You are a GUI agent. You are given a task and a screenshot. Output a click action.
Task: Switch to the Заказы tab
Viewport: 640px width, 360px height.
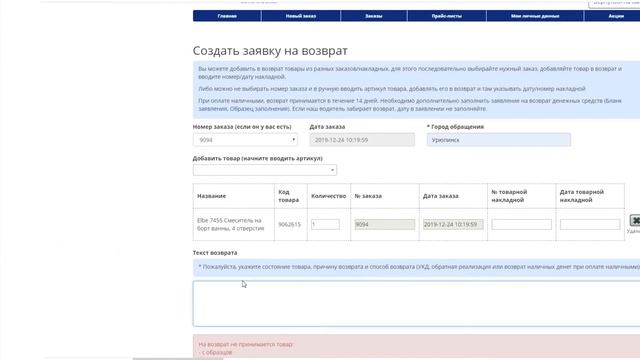(x=373, y=16)
